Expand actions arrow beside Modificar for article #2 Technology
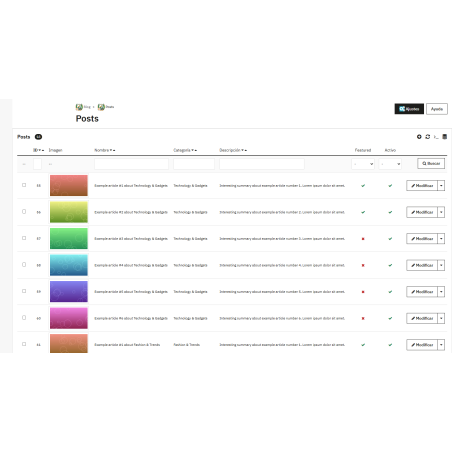 pos(441,212)
